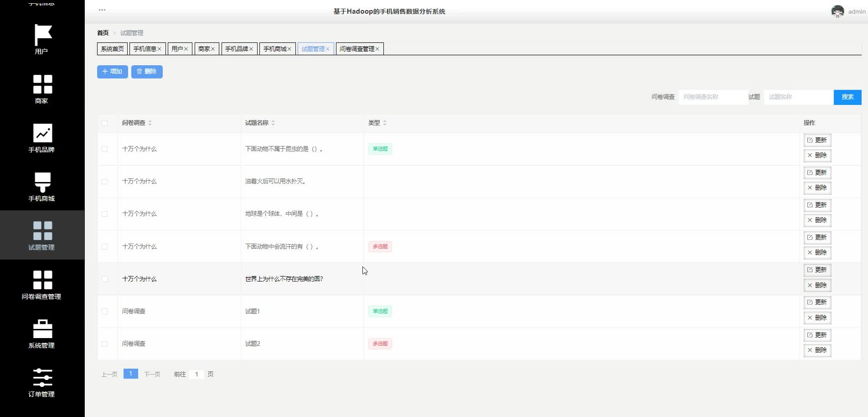The width and height of the screenshot is (868, 417).
Task: Open the 用户 sidebar flag icon
Action: tap(43, 35)
